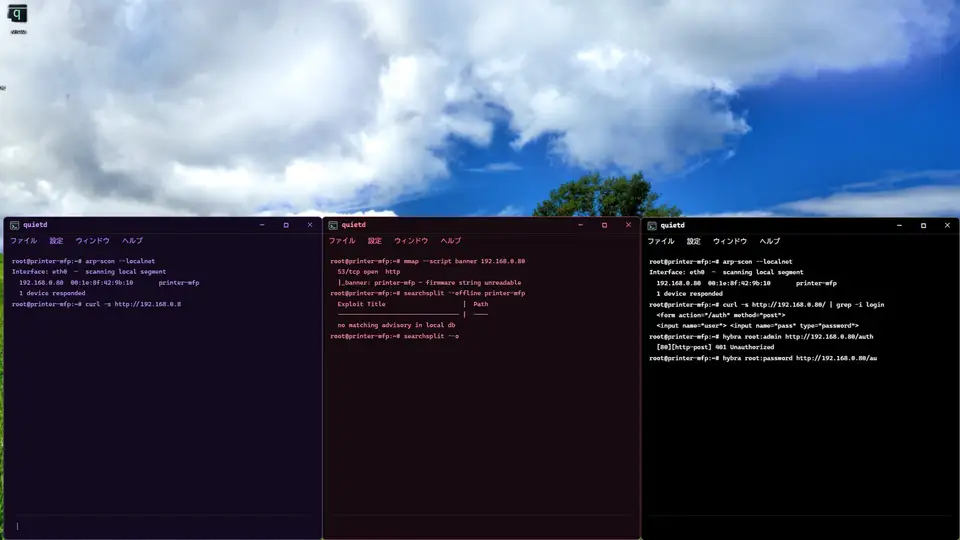Click the 'hydra root:password' command line
This screenshot has height=540, width=960.
tap(763, 358)
